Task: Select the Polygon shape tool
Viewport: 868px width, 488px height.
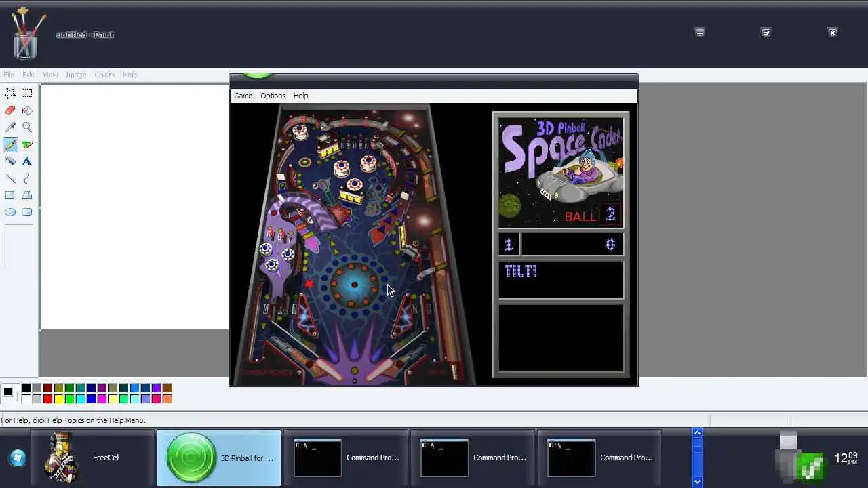Action: (x=26, y=195)
